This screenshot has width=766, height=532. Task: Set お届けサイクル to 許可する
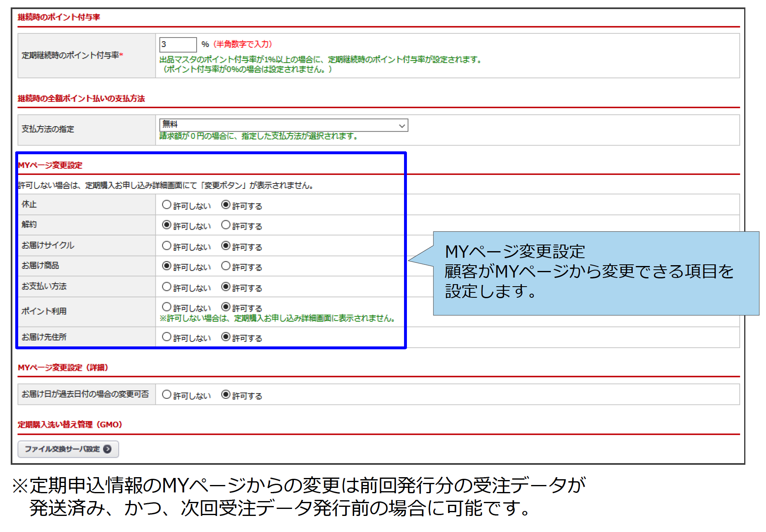[226, 246]
